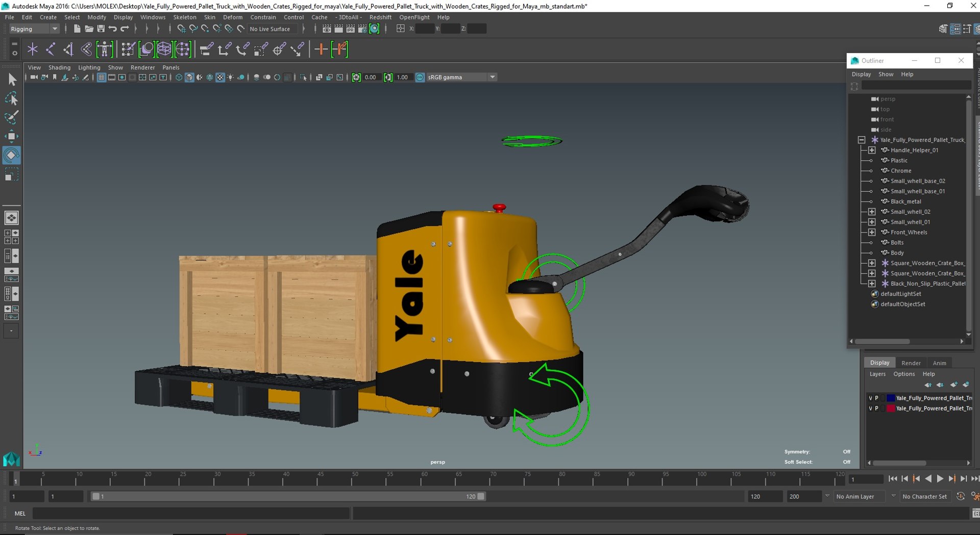Step forward one frame

pos(963,479)
